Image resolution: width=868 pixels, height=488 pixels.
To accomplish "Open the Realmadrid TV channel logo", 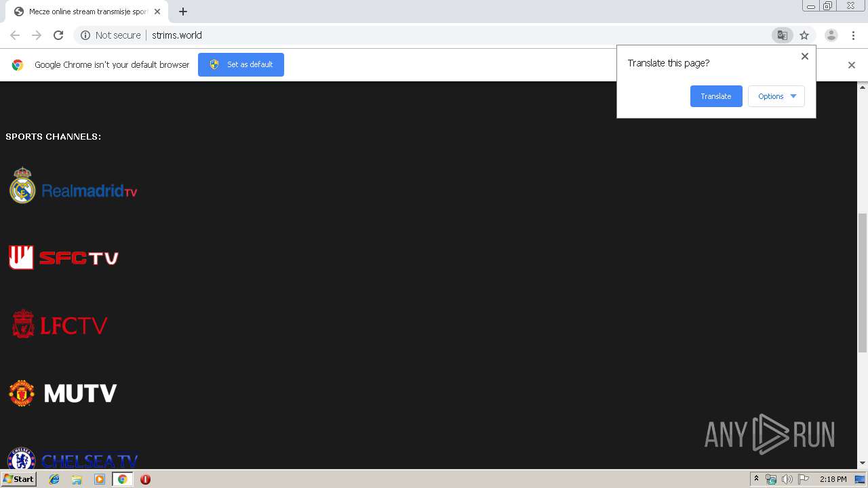I will (73, 186).
